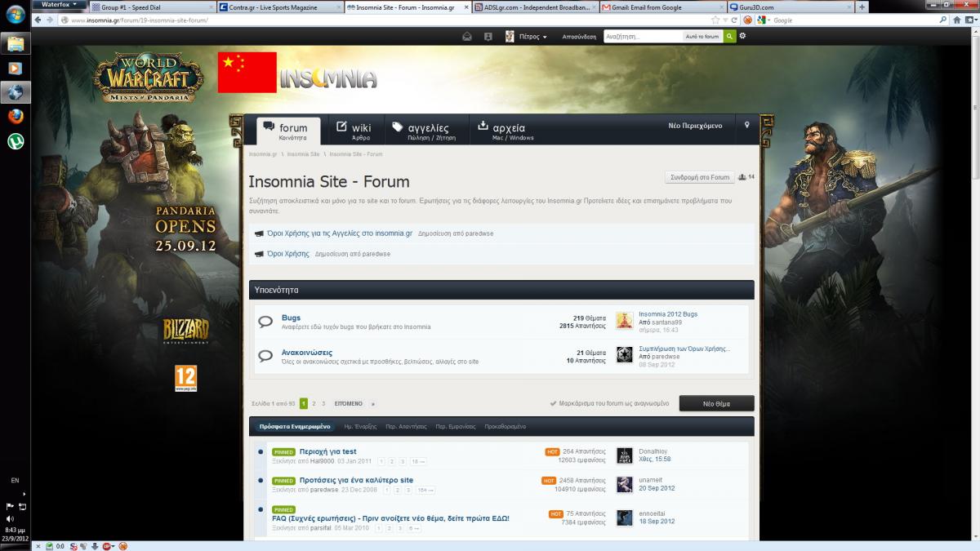Open the Bugs subforum
The height and width of the screenshot is (551, 980).
coord(291,318)
